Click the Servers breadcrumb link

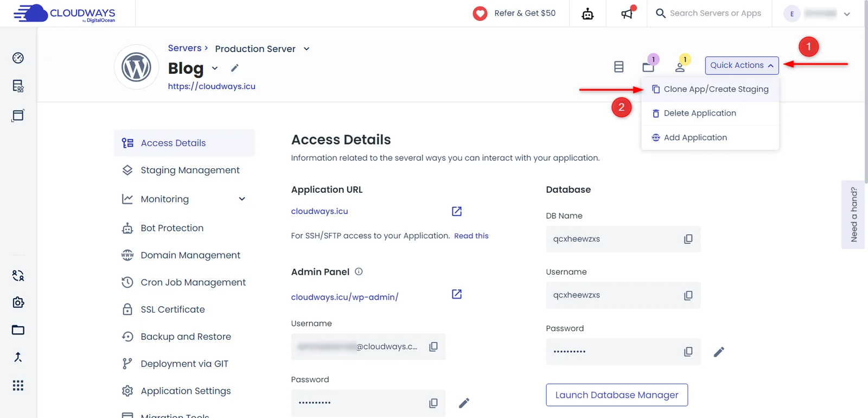[x=184, y=48]
